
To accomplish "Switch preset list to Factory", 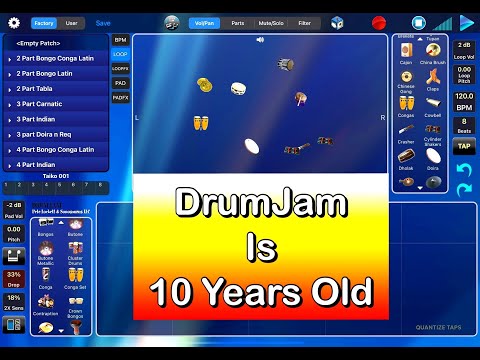I will pyautogui.click(x=44, y=23).
